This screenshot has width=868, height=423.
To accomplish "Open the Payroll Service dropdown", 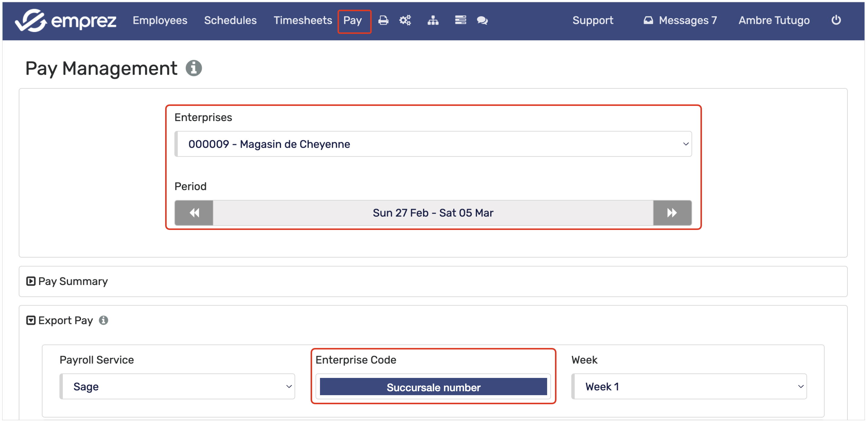I will [177, 387].
